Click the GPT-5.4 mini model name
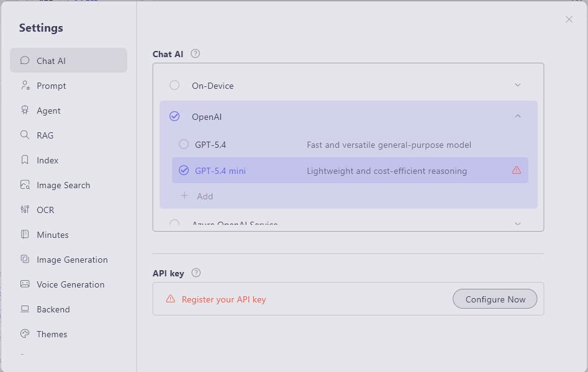Image resolution: width=588 pixels, height=372 pixels. [x=220, y=171]
